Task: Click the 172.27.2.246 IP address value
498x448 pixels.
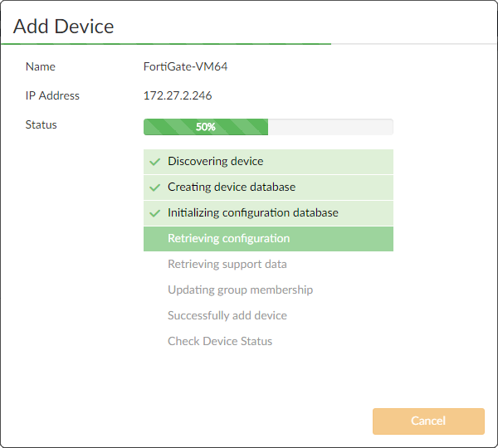Action: click(177, 95)
